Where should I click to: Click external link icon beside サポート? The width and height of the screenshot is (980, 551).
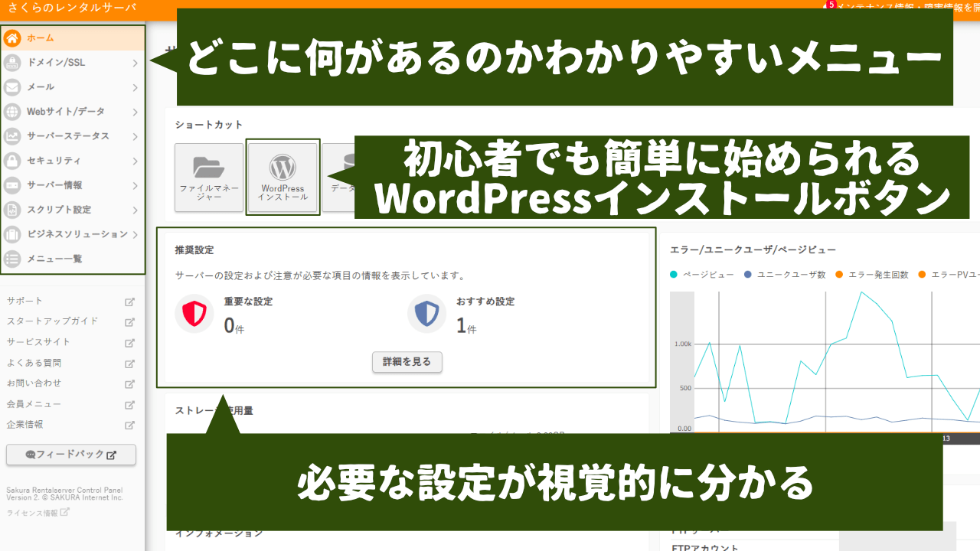point(130,302)
